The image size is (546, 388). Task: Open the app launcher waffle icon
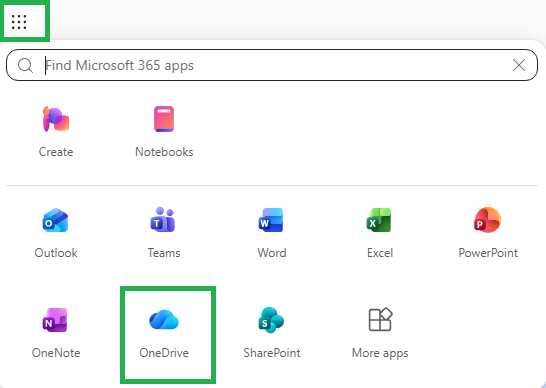tap(19, 22)
